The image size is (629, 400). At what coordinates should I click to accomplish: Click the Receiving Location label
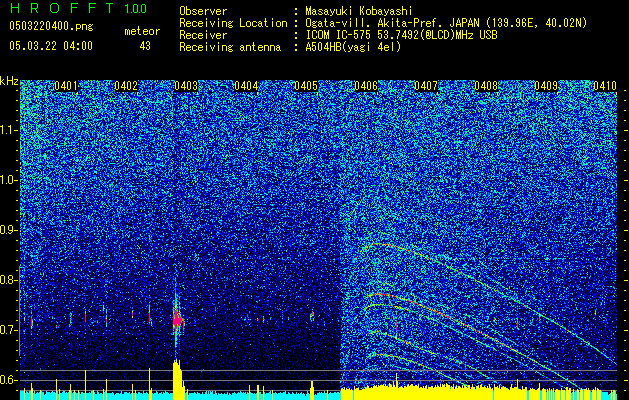coord(233,23)
